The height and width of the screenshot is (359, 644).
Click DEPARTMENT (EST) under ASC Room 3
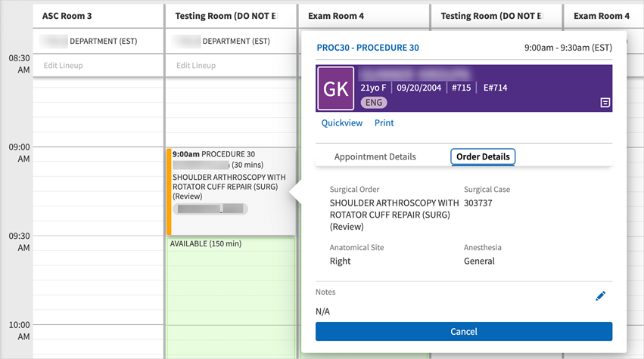click(x=104, y=42)
